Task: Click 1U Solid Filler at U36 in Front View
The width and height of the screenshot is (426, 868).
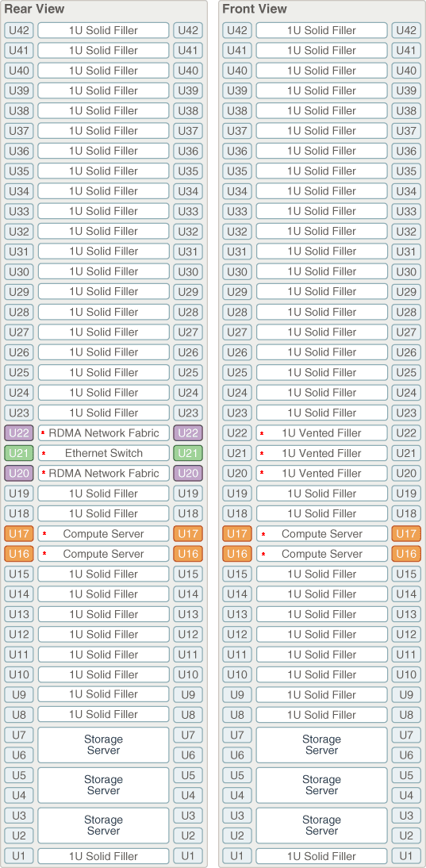Action: coord(321,151)
